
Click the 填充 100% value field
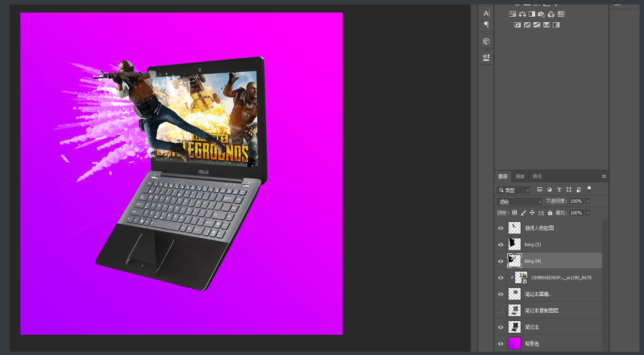click(576, 213)
